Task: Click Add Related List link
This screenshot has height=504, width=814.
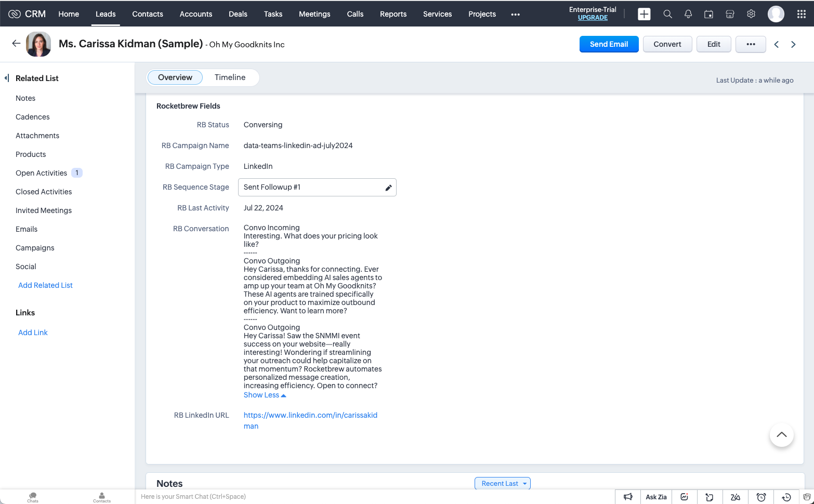Action: [45, 285]
